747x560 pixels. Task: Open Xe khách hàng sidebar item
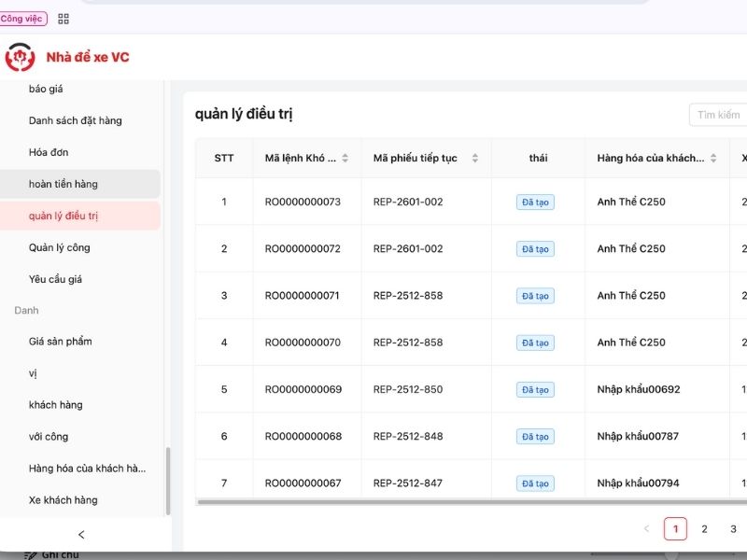pos(63,500)
